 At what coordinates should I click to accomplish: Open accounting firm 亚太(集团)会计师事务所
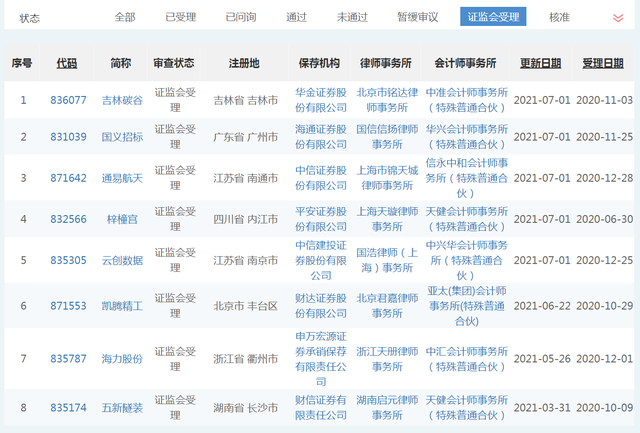tap(467, 306)
